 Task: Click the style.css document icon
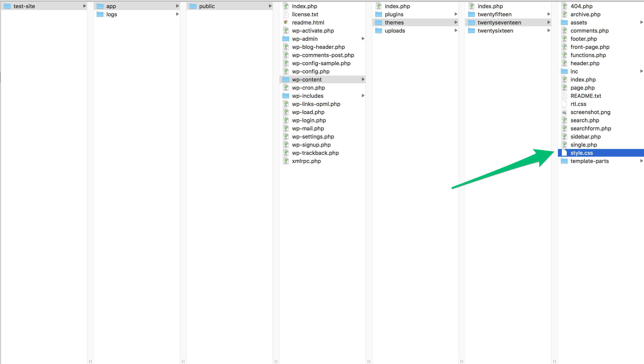(x=564, y=153)
